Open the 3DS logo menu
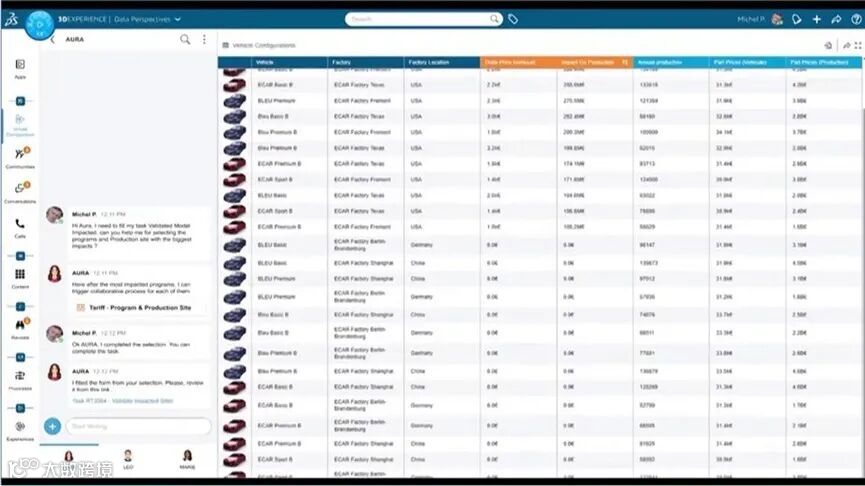 pyautogui.click(x=11, y=20)
